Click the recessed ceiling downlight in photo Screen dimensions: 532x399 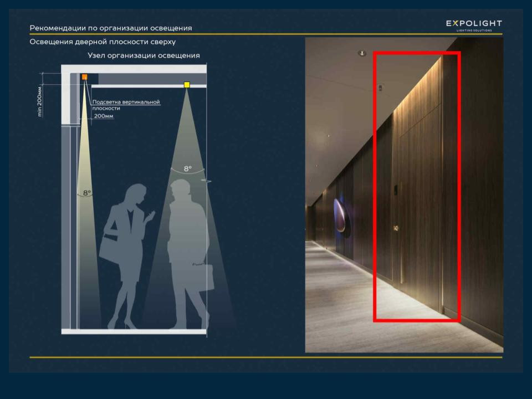click(x=362, y=54)
